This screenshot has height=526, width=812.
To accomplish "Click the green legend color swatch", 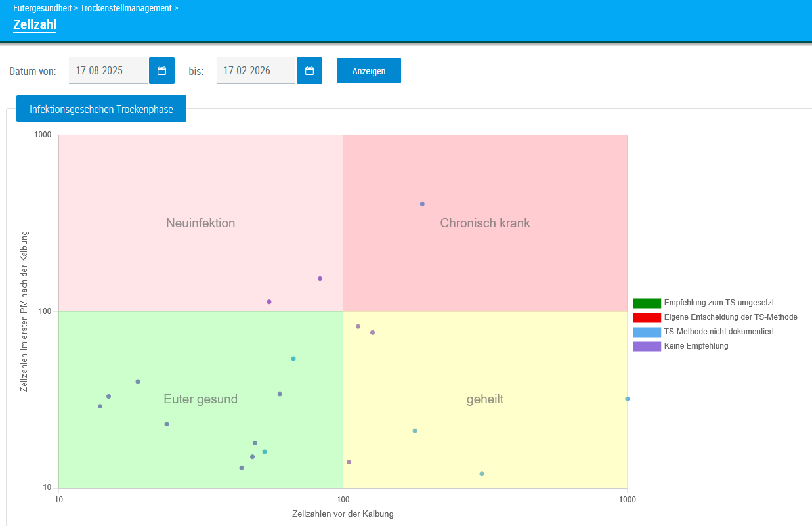I will tap(647, 303).
